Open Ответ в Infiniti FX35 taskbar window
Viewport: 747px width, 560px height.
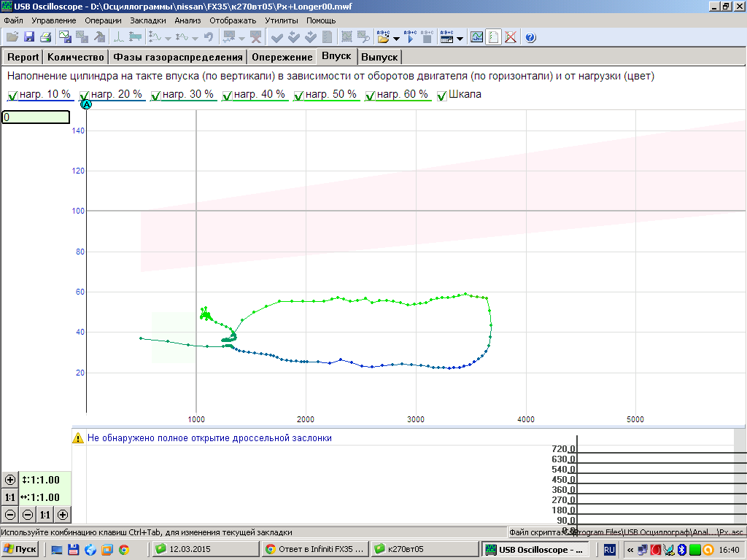pyautogui.click(x=315, y=550)
